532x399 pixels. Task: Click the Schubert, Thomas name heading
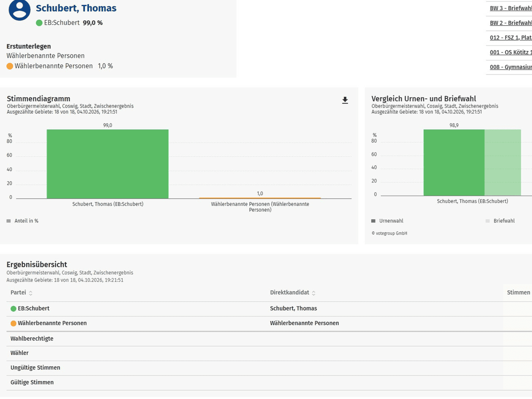[76, 8]
